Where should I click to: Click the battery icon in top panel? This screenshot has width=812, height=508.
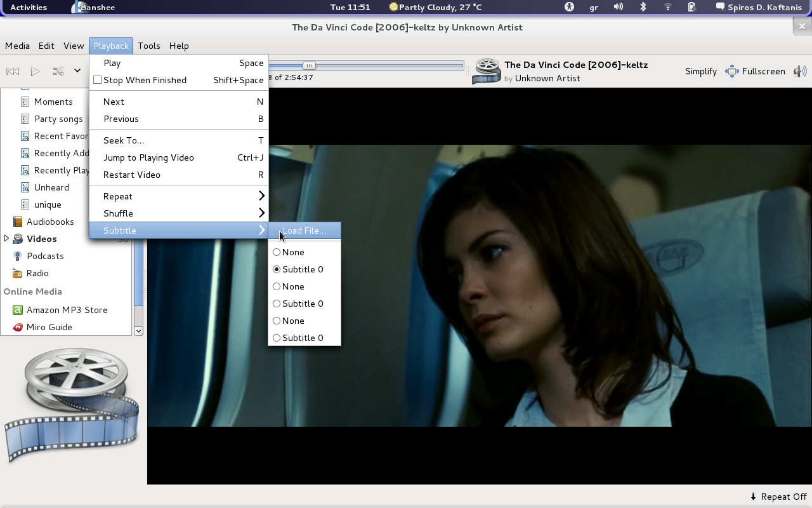692,7
